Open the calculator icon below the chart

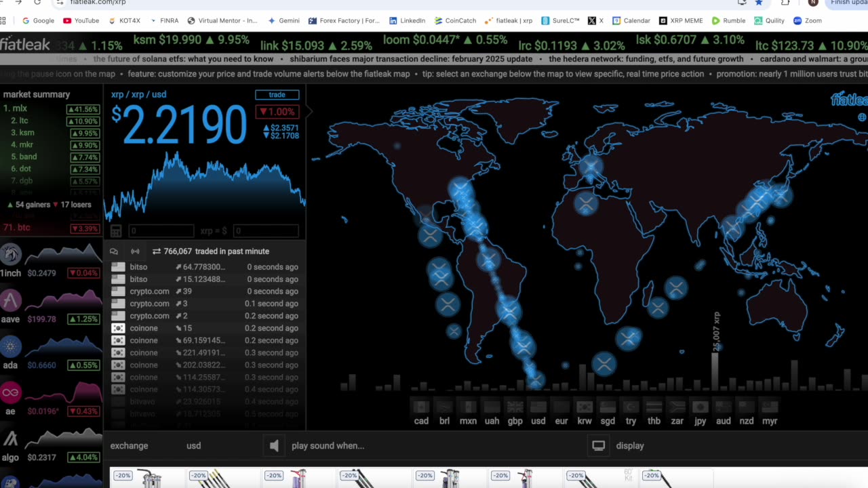pyautogui.click(x=116, y=231)
